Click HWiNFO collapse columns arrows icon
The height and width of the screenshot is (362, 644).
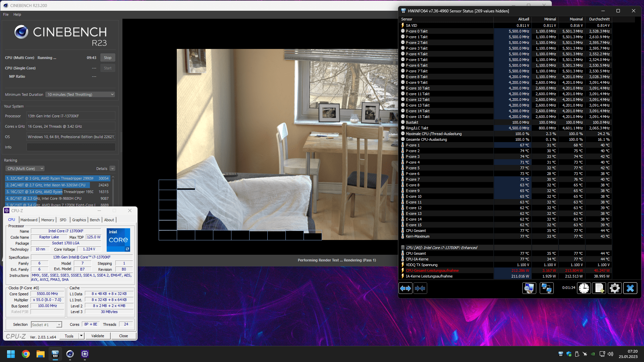coord(420,288)
